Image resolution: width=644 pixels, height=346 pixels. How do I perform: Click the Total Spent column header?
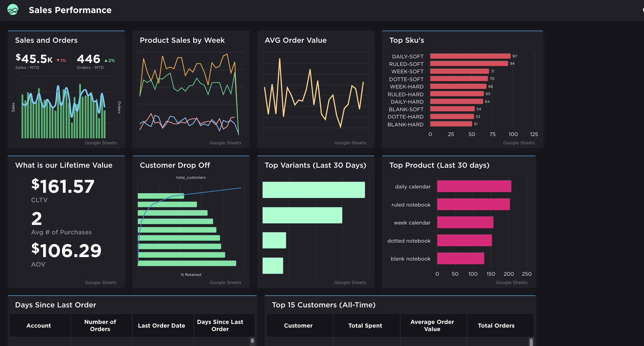pos(365,326)
